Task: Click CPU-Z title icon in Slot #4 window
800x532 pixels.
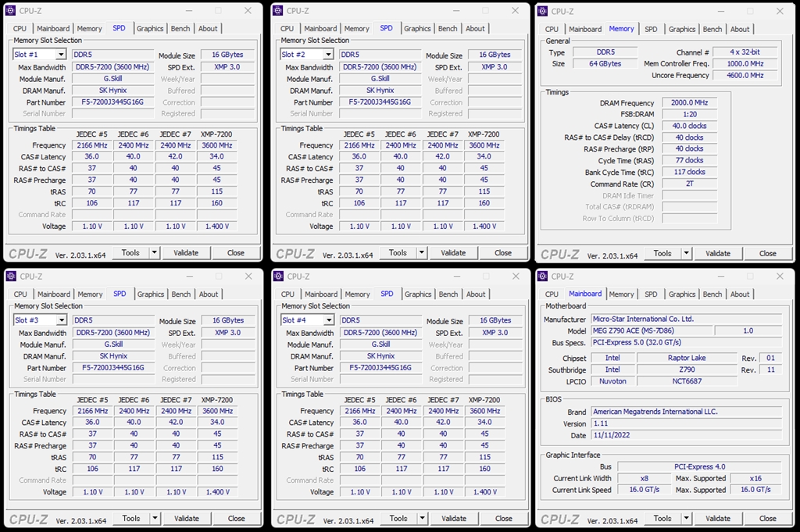Action: tap(279, 276)
